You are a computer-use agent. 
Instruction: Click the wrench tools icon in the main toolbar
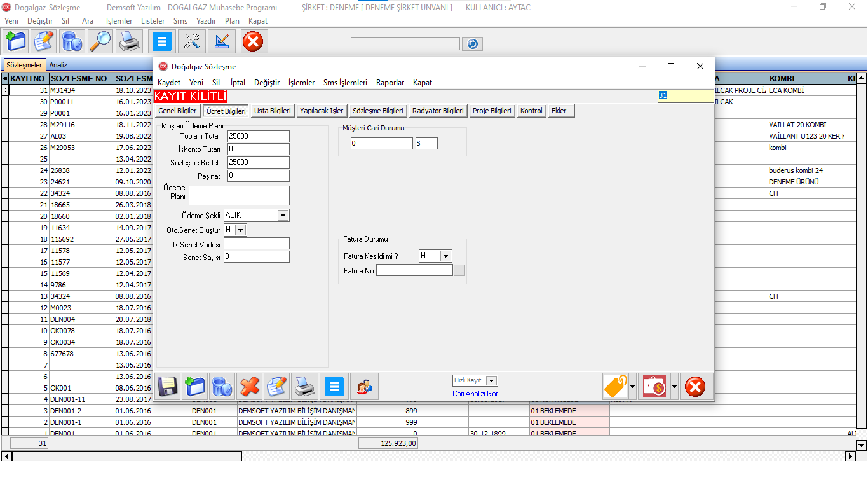point(193,41)
